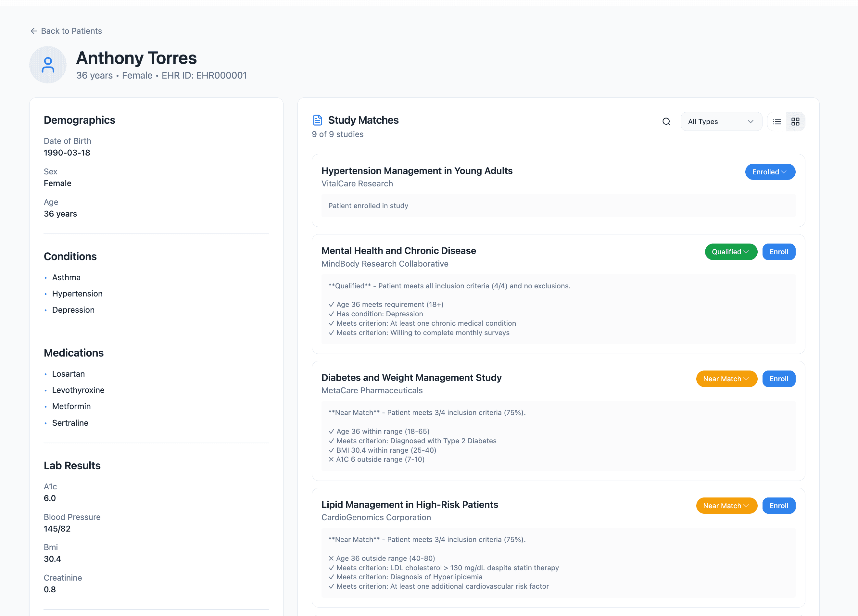Click the Mental Health and Chronic Disease title
Image resolution: width=858 pixels, height=616 pixels.
pos(398,250)
